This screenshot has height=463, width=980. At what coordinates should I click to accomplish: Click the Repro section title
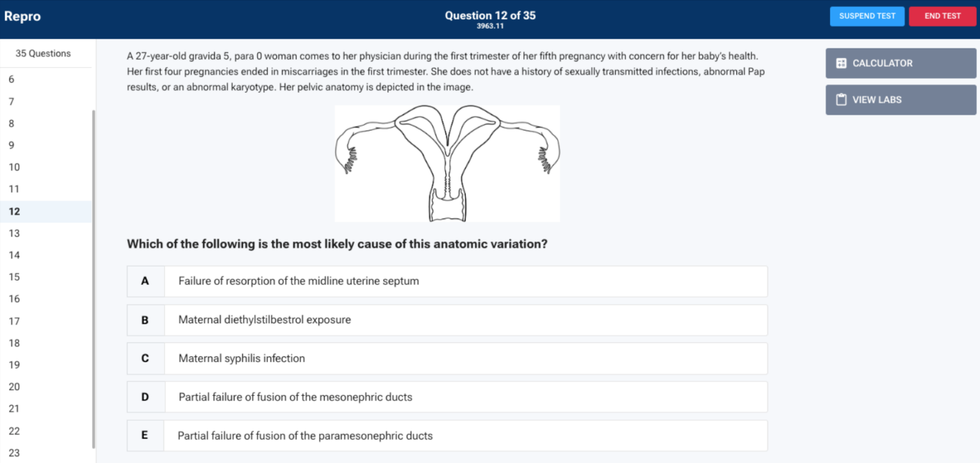point(22,17)
